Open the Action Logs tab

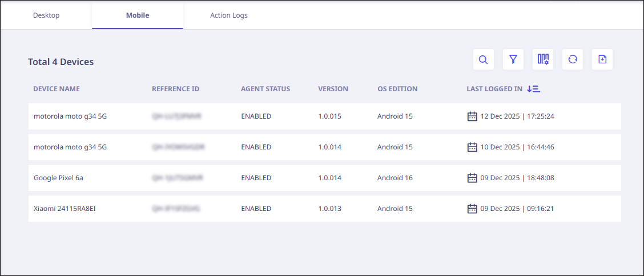[229, 15]
